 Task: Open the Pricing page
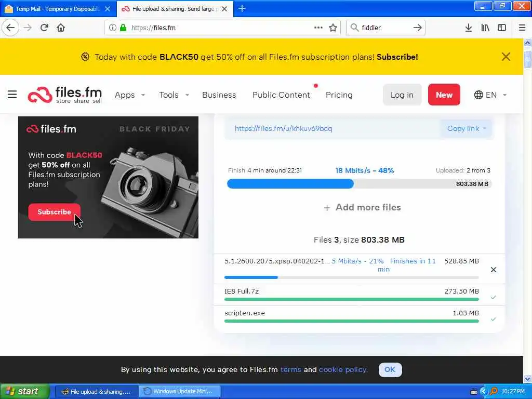pos(339,95)
